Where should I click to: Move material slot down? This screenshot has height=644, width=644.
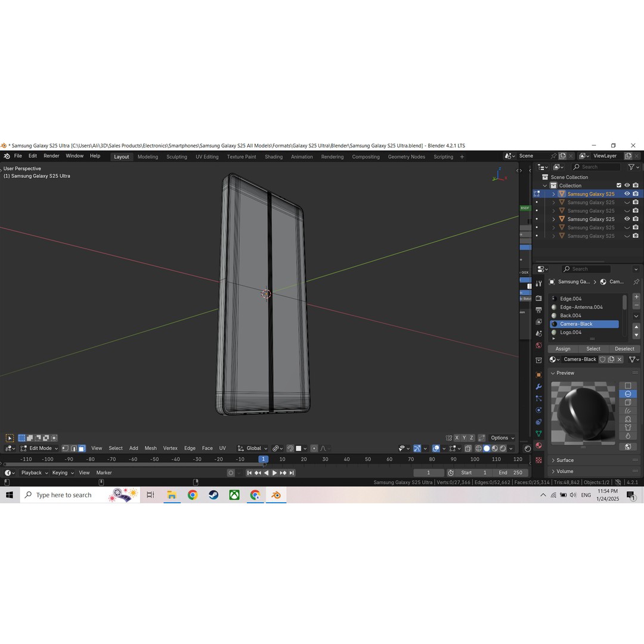636,335
